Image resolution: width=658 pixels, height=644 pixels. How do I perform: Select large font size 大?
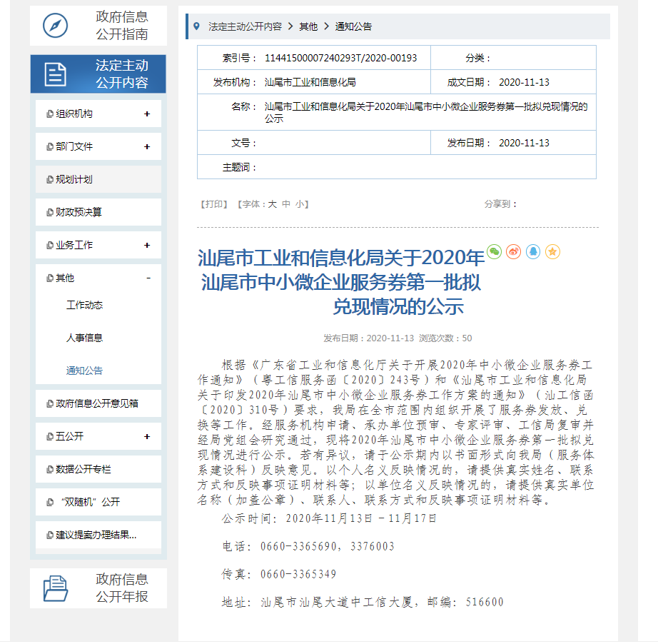(x=273, y=203)
